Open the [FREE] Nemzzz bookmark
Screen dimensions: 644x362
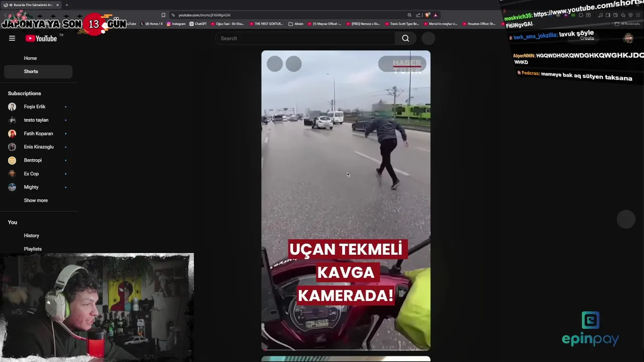pos(363,24)
